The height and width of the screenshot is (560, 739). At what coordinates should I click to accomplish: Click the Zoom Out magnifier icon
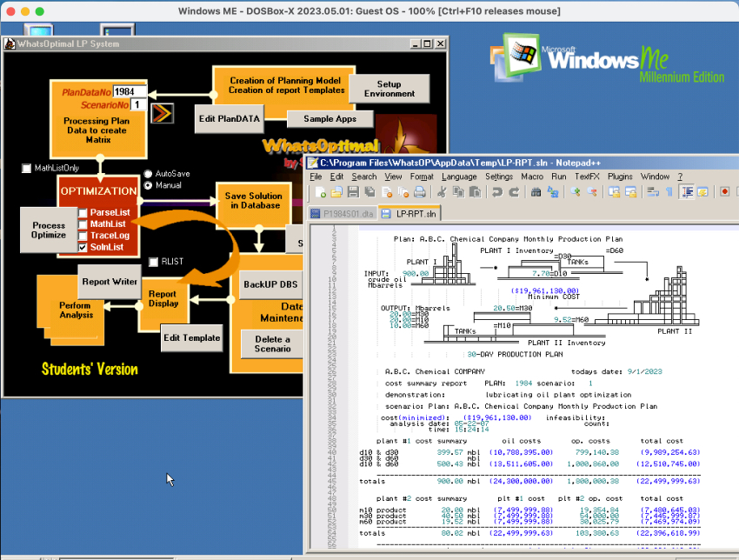pos(592,192)
